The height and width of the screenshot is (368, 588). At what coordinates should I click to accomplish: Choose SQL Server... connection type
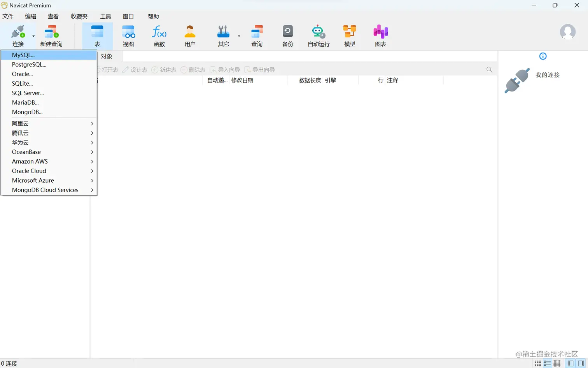pos(49,93)
